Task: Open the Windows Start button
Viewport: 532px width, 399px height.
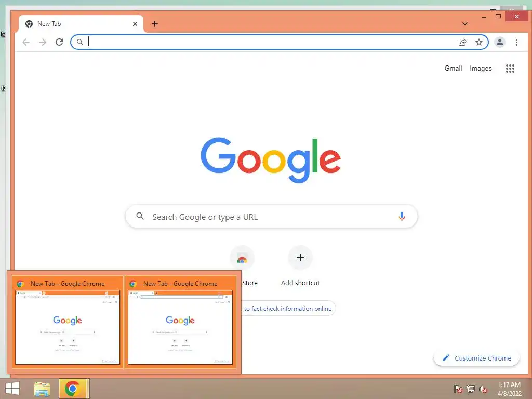Action: point(12,389)
